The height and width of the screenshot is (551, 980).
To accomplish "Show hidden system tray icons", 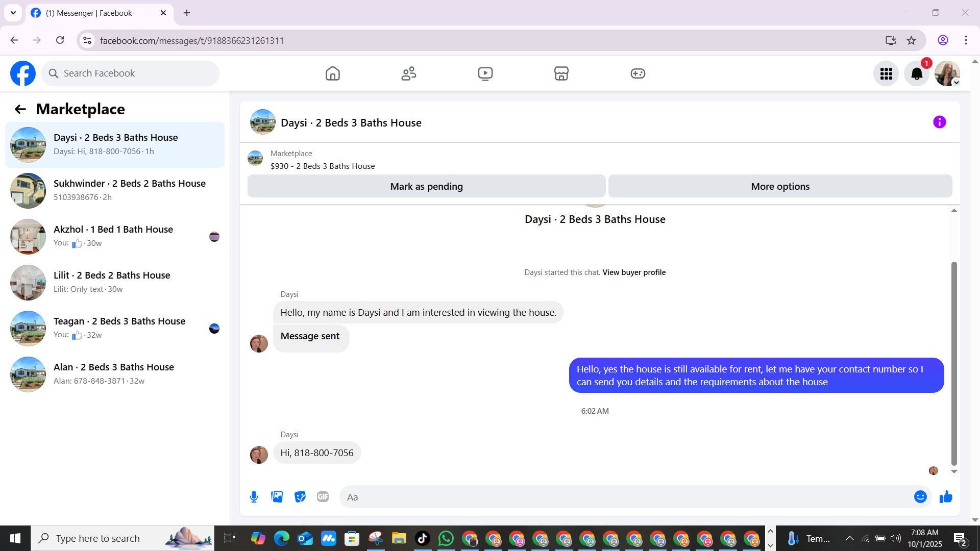I will coord(850,538).
